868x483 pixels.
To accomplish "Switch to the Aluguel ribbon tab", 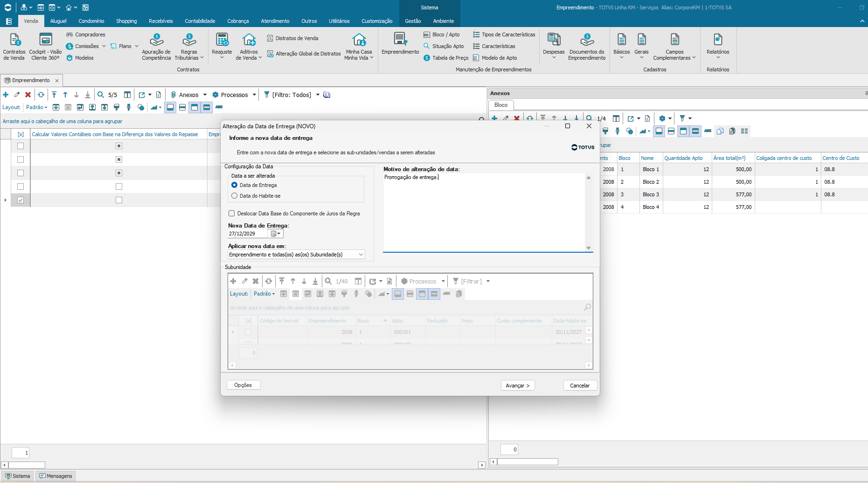I will point(58,21).
